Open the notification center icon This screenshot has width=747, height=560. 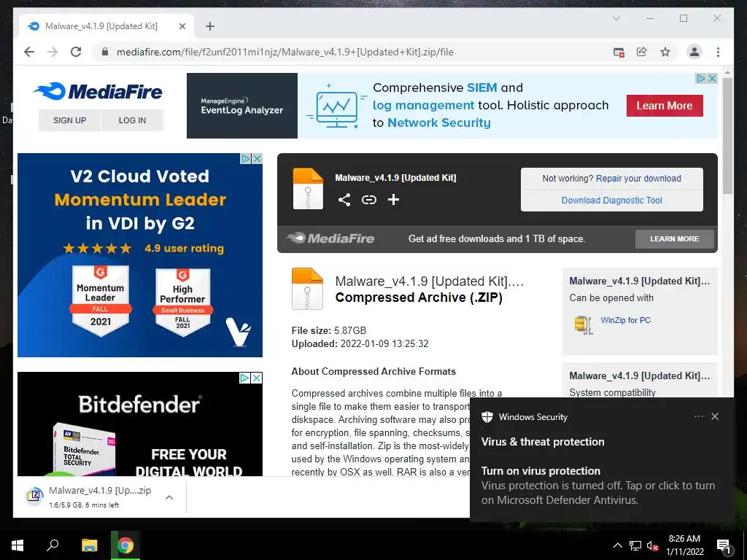tap(723, 546)
